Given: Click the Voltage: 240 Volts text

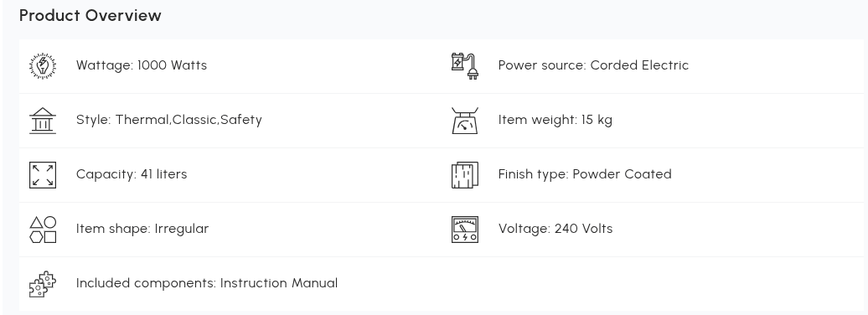Looking at the screenshot, I should (x=555, y=229).
